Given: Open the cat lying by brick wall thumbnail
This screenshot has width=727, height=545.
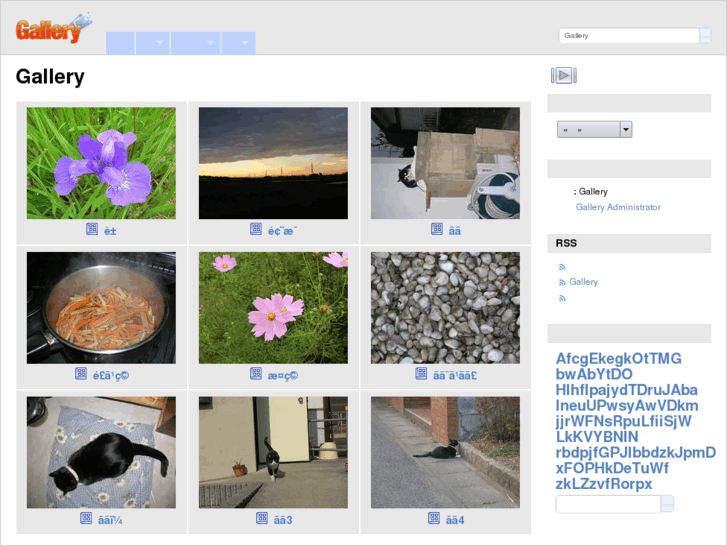Looking at the screenshot, I should click(445, 452).
